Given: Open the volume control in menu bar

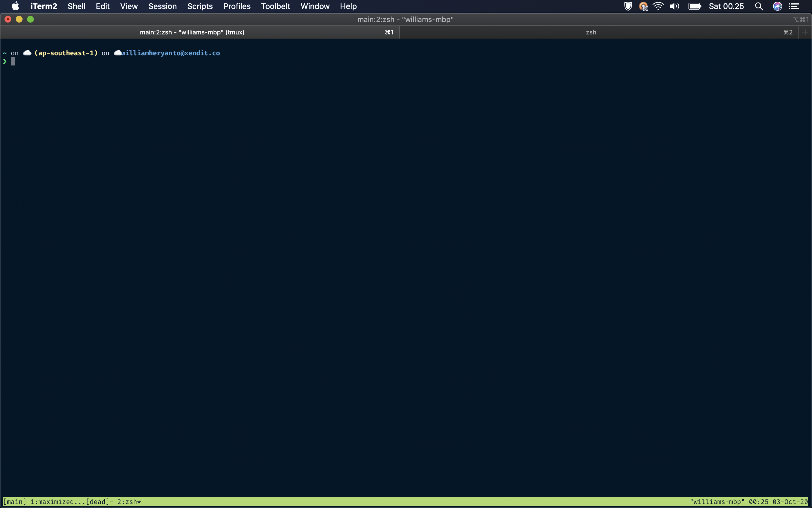Looking at the screenshot, I should tap(674, 6).
